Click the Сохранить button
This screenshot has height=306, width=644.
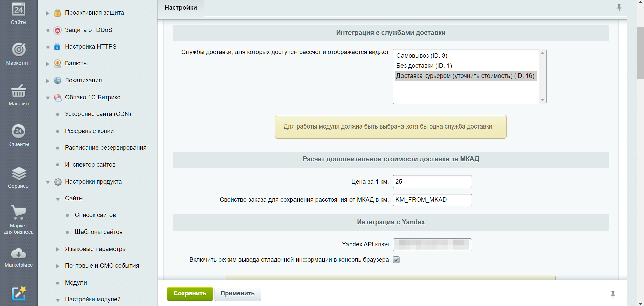point(190,294)
